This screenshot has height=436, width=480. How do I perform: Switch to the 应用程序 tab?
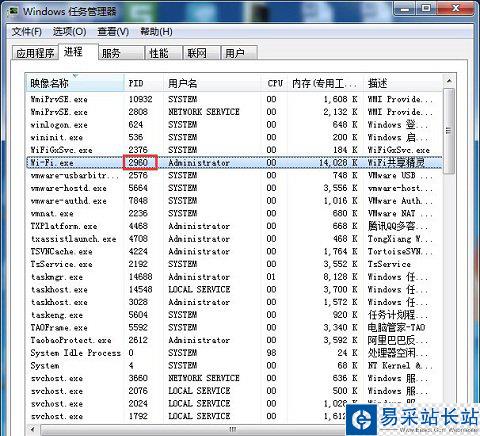coord(35,53)
